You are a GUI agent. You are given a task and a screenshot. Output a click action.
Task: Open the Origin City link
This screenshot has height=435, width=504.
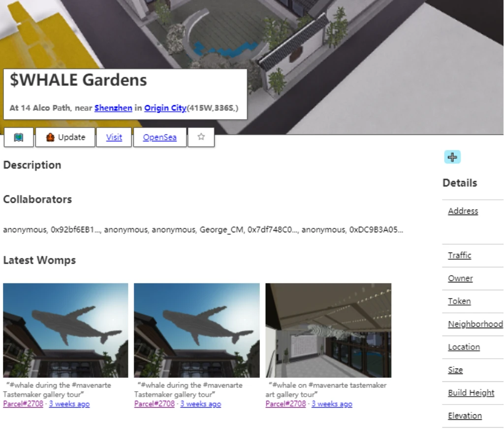tap(165, 108)
